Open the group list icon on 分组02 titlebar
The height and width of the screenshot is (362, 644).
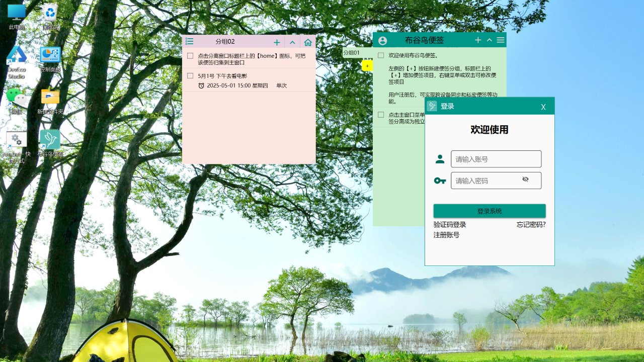coord(189,42)
